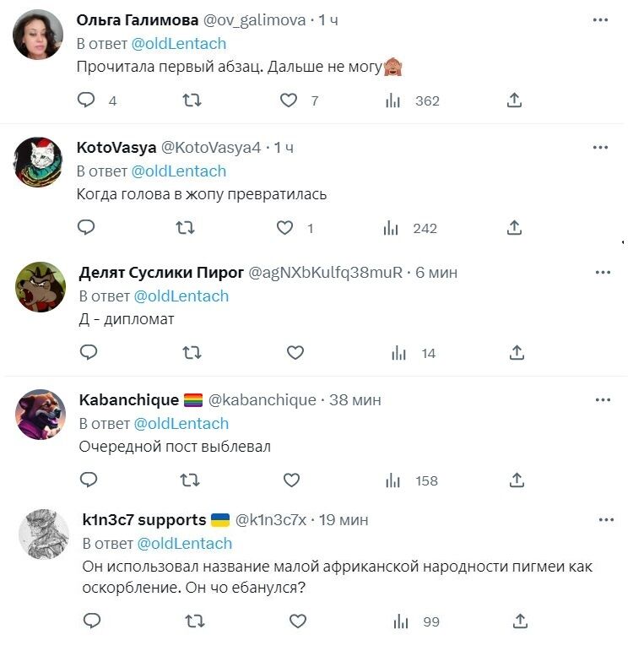Viewport: 644px width, 651px height.
Task: Retweet Ольга Галимова's tweet
Action: point(192,100)
